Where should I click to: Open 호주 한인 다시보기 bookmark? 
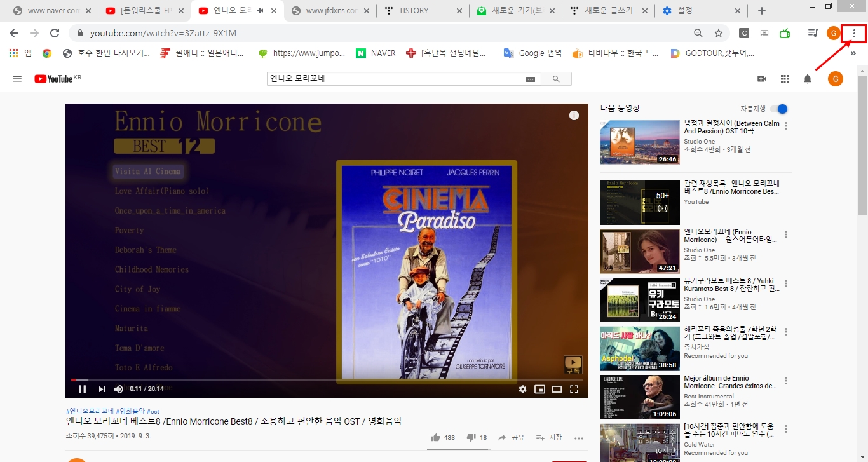click(x=106, y=53)
